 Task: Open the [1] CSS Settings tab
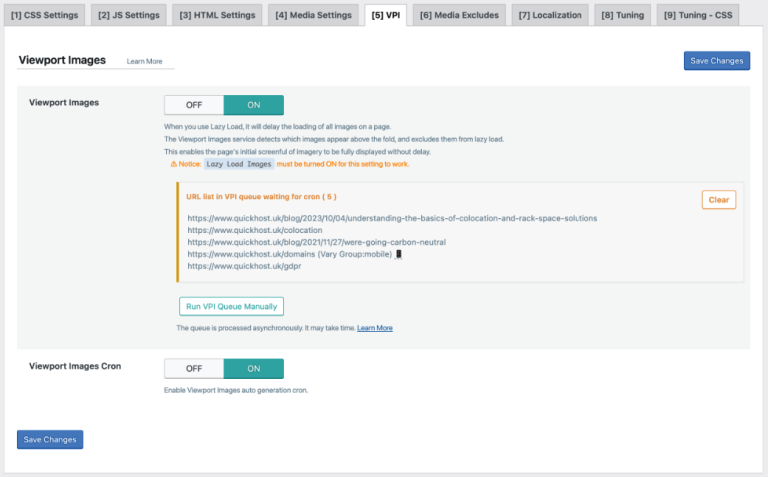click(x=45, y=15)
